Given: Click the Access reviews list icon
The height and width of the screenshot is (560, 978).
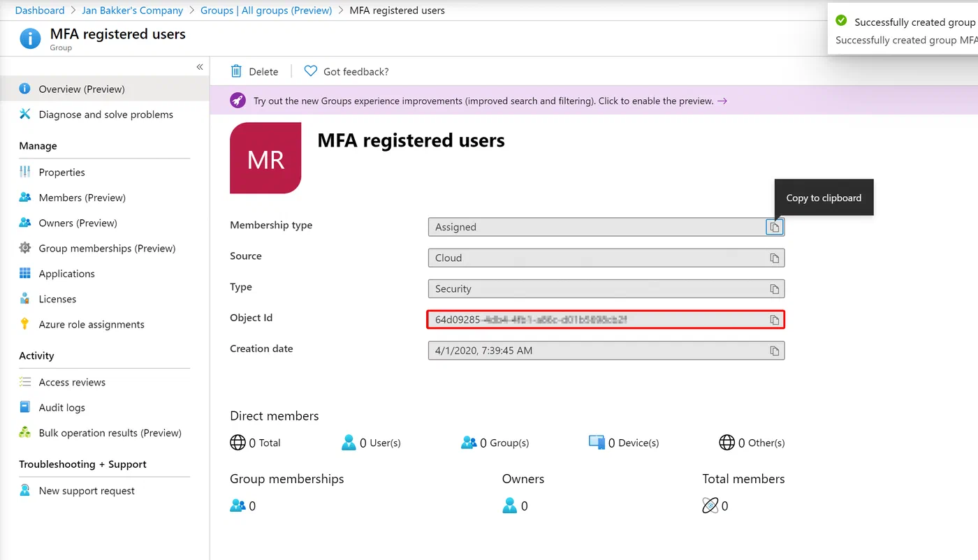Looking at the screenshot, I should tap(24, 382).
